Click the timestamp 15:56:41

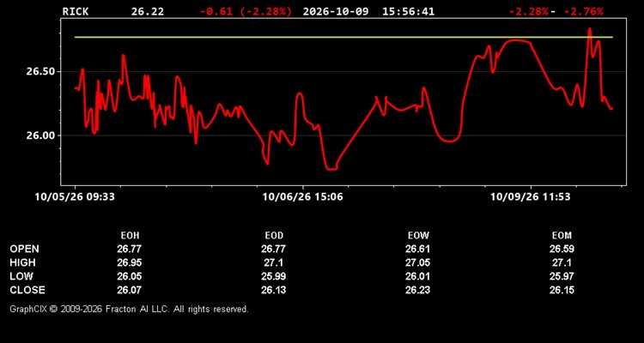tap(408, 11)
